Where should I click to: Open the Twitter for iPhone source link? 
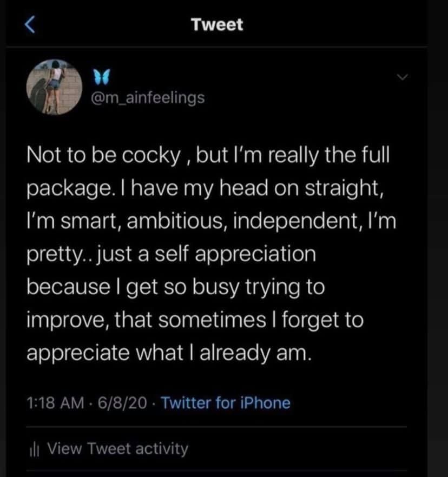(x=226, y=403)
